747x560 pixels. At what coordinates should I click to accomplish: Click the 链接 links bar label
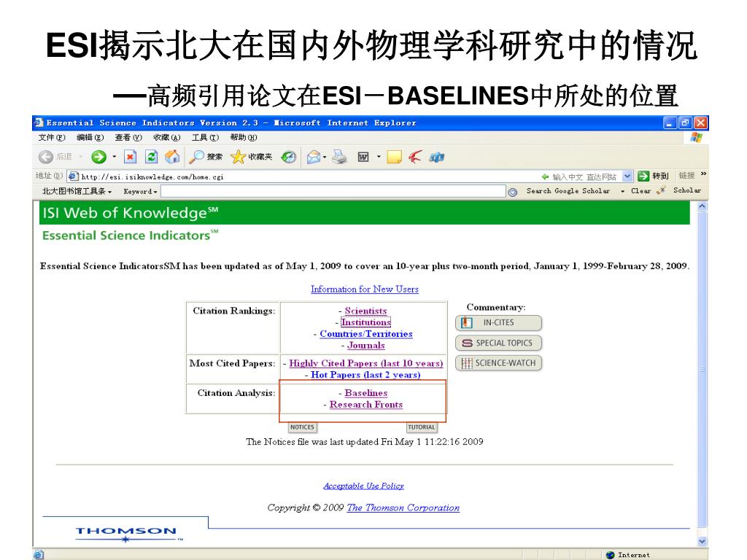tap(686, 176)
